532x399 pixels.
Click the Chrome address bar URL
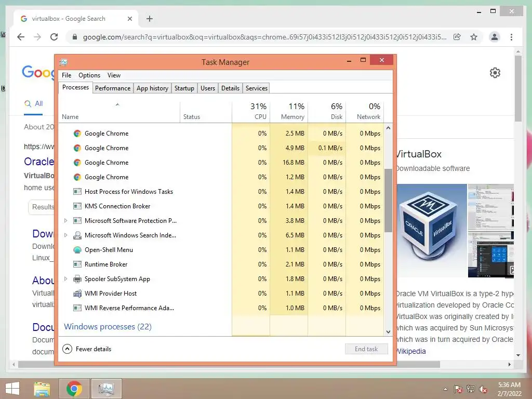(x=264, y=37)
